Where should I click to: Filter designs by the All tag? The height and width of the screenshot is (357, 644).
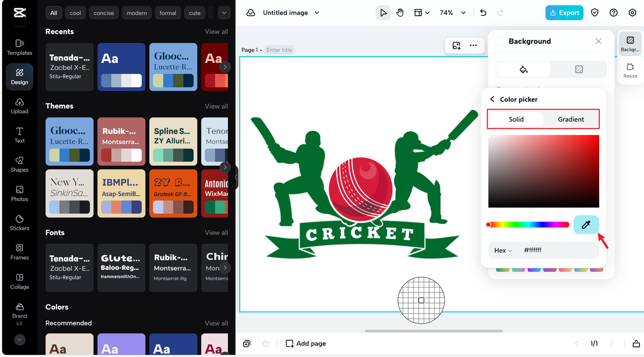coord(54,13)
